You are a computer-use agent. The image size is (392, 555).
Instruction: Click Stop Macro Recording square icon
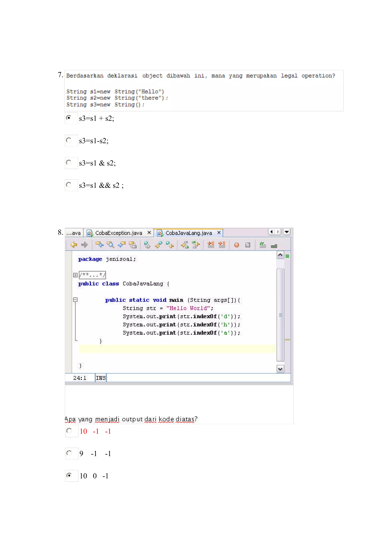click(x=248, y=245)
